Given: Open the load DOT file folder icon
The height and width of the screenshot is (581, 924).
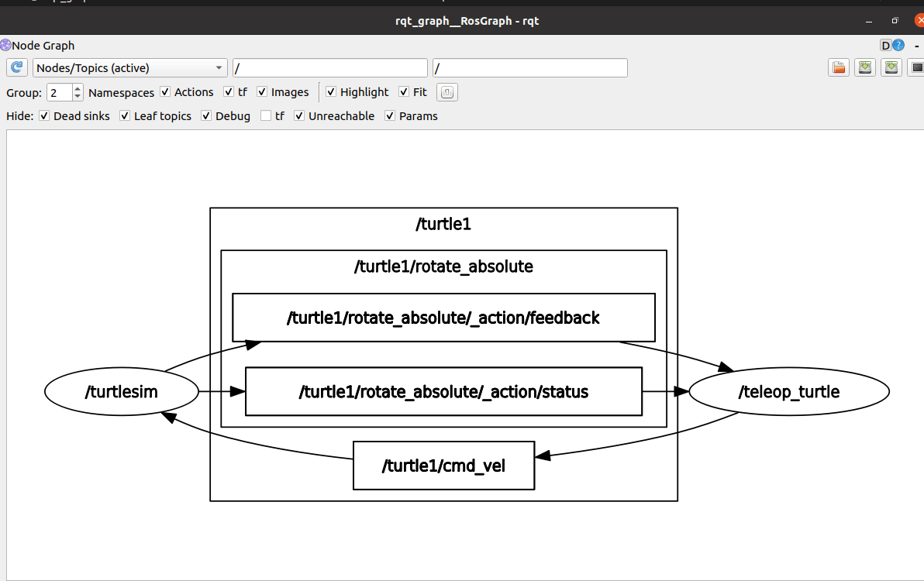Looking at the screenshot, I should 839,67.
